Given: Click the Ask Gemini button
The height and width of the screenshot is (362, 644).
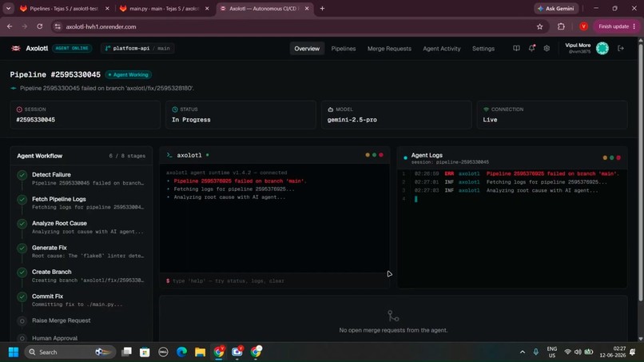Looking at the screenshot, I should click(x=556, y=9).
